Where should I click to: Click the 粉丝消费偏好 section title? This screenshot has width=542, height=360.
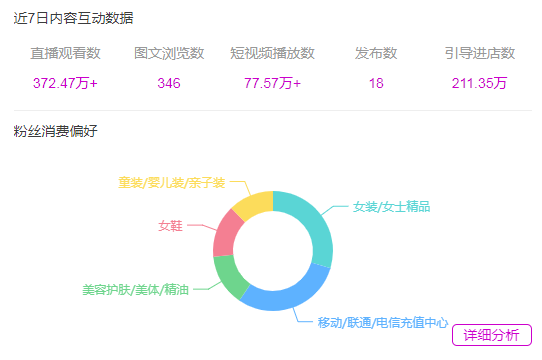(x=56, y=131)
